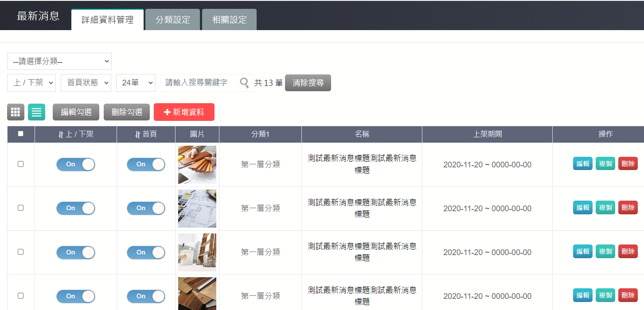Toggle 上/下架 switch for the wood samples row

[x=76, y=164]
